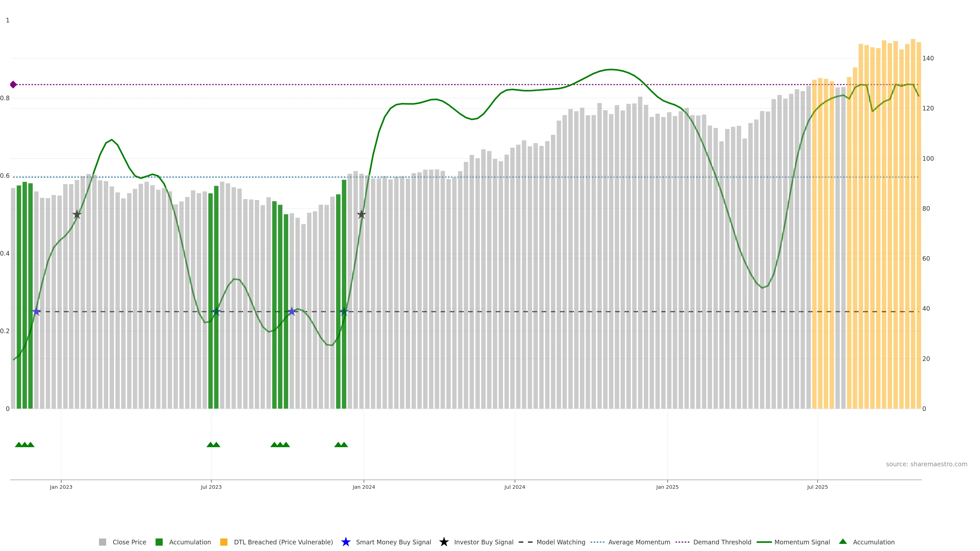Click the Jul 2024 x-axis label
The height and width of the screenshot is (551, 980).
(x=514, y=487)
